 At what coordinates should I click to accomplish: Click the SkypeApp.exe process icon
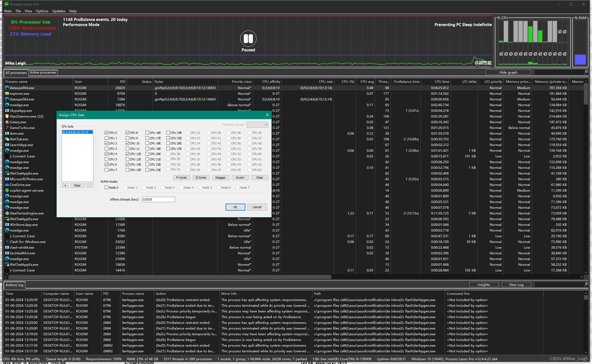tap(7, 110)
